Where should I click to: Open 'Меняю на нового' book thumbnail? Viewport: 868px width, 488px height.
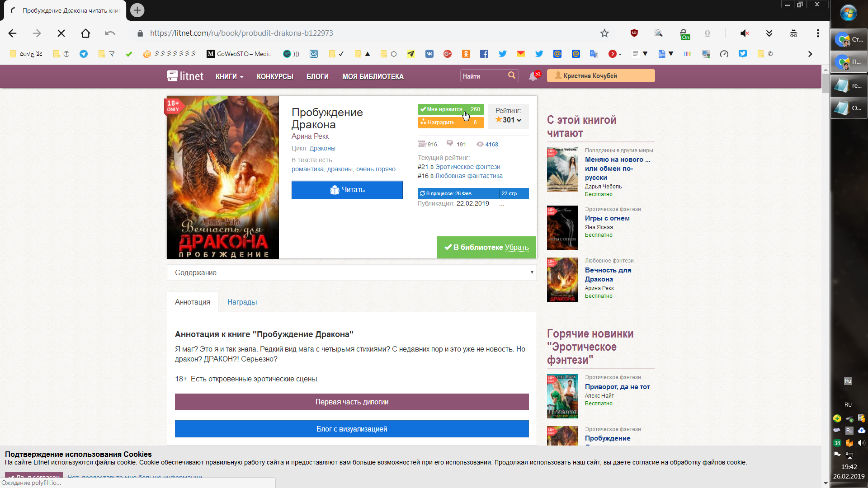tap(562, 169)
